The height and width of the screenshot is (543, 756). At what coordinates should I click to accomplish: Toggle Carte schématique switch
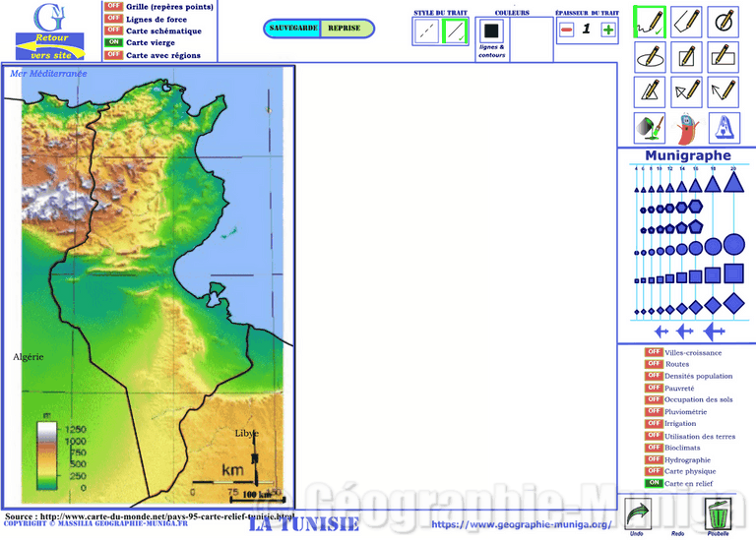click(114, 30)
